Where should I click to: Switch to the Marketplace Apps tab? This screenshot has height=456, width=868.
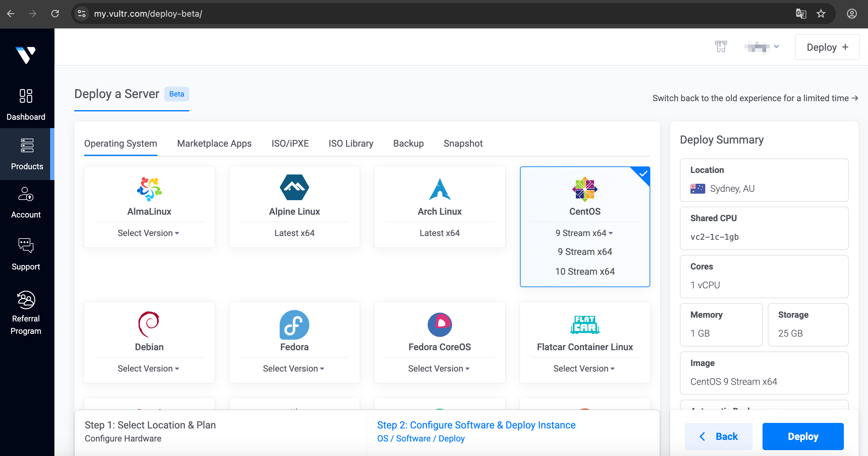(214, 144)
